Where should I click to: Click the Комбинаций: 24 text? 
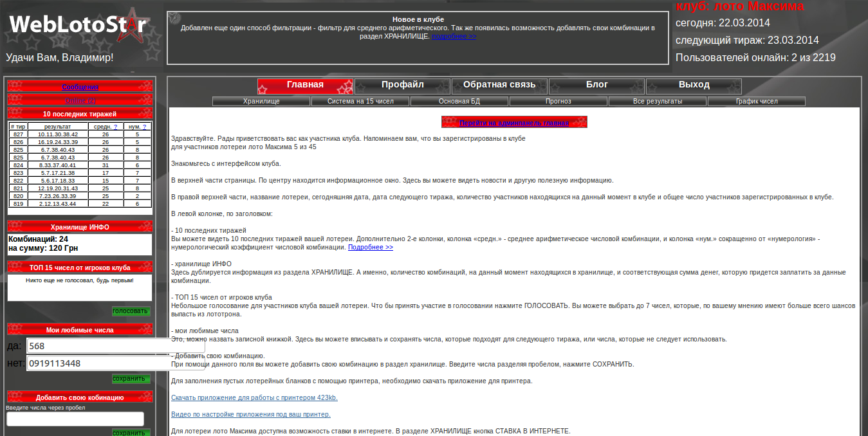tap(38, 239)
